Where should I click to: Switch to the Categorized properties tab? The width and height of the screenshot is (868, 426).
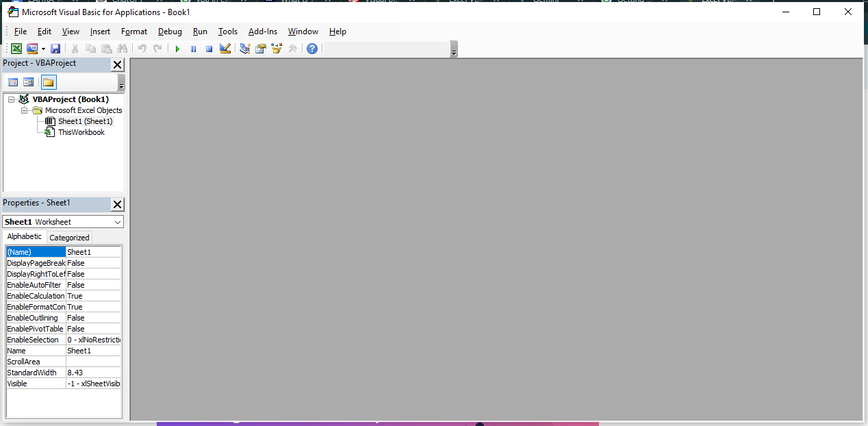point(69,237)
